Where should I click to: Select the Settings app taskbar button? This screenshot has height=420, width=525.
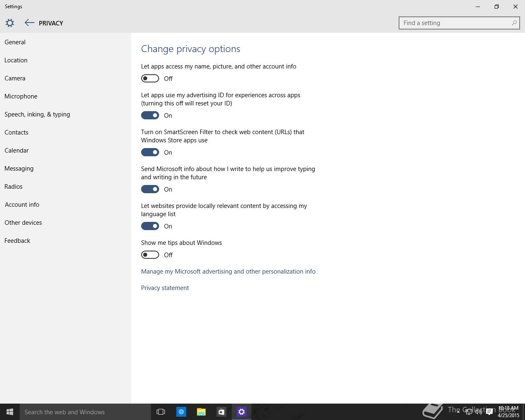(242, 412)
